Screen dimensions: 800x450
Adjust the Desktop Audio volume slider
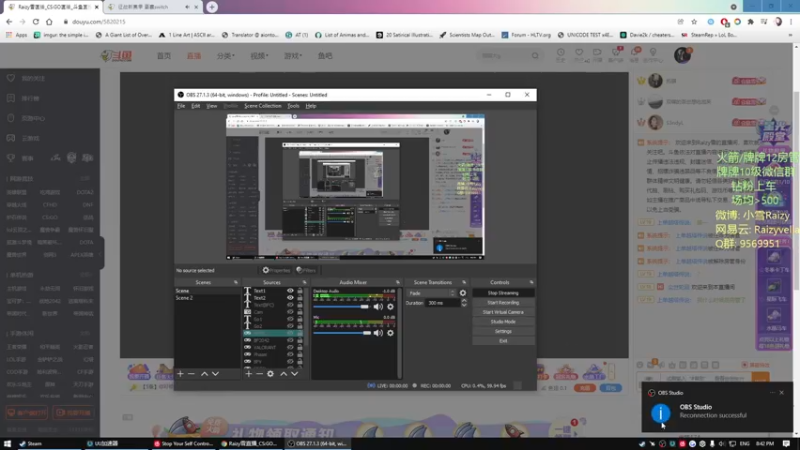coord(341,307)
